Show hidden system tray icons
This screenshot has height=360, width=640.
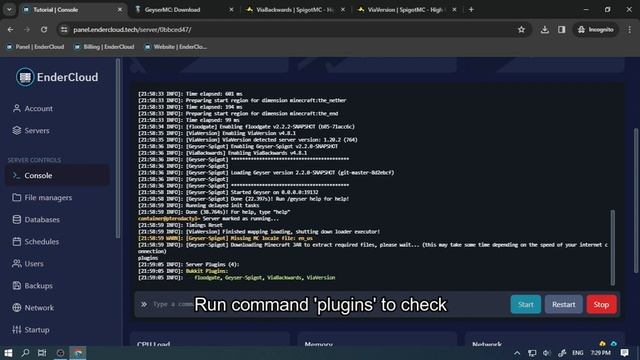tap(517, 353)
